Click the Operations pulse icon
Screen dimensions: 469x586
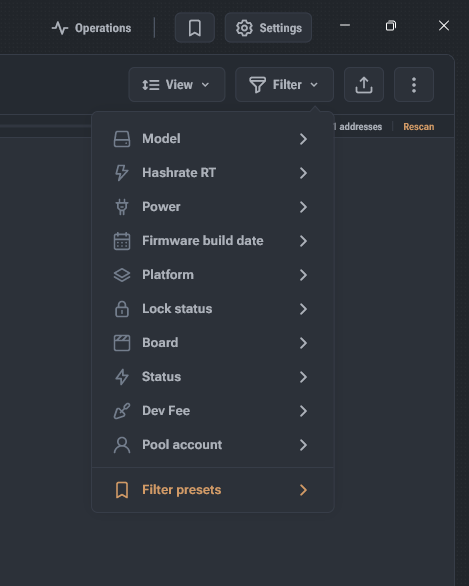(x=59, y=28)
